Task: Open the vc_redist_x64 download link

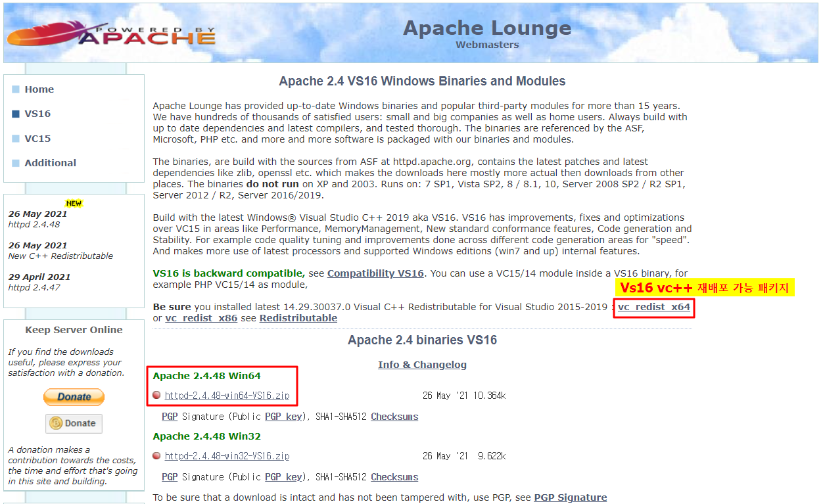Action: (x=653, y=307)
